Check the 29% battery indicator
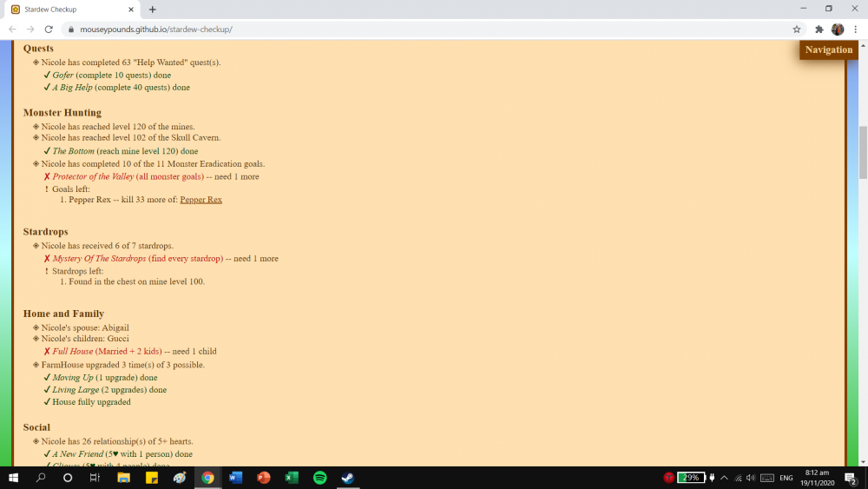 click(x=691, y=478)
